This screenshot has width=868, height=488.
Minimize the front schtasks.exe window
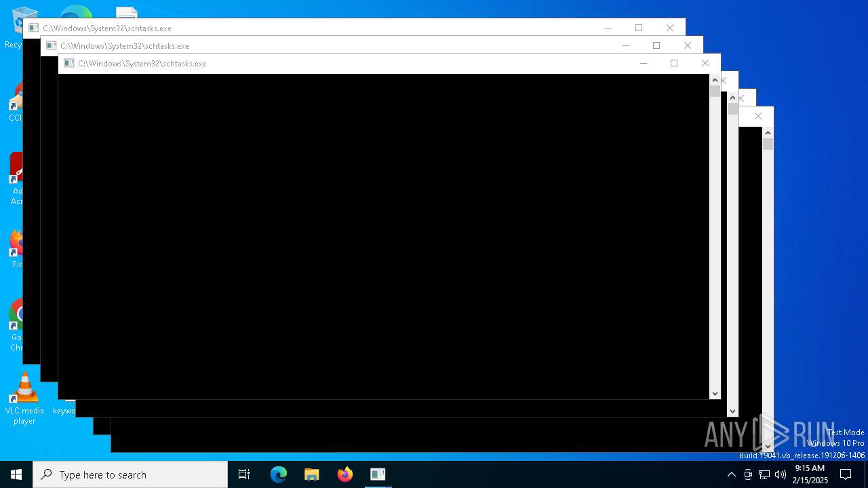[644, 63]
